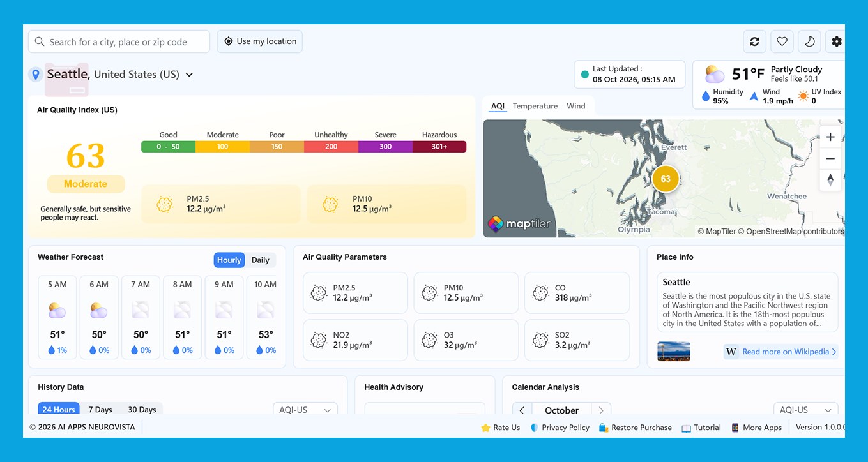Open favorites with the heart icon

[x=782, y=41]
